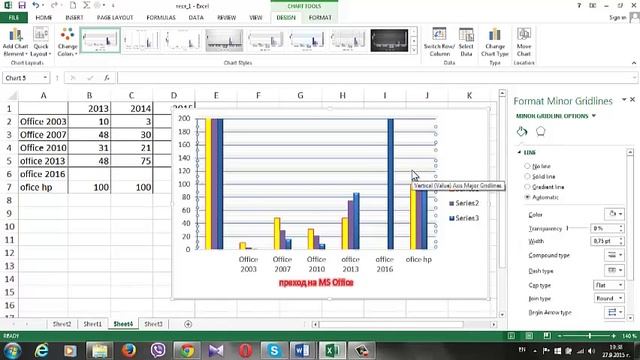The width and height of the screenshot is (640, 360).
Task: Open Change Colors palette
Action: point(67,42)
